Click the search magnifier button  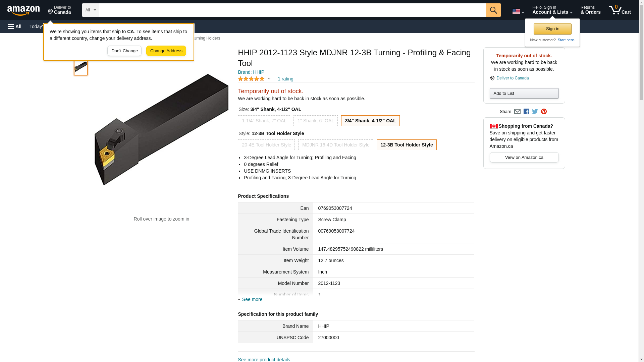493,10
